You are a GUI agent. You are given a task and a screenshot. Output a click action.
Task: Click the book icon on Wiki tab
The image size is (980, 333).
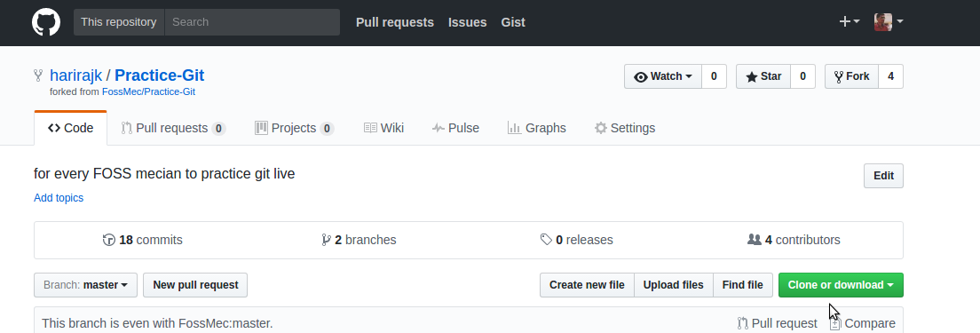371,128
